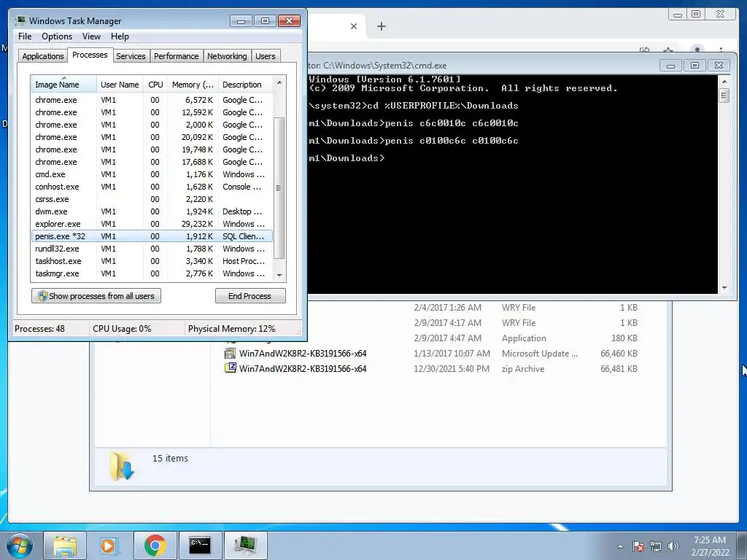Open Action Center flag tray icon

click(638, 546)
